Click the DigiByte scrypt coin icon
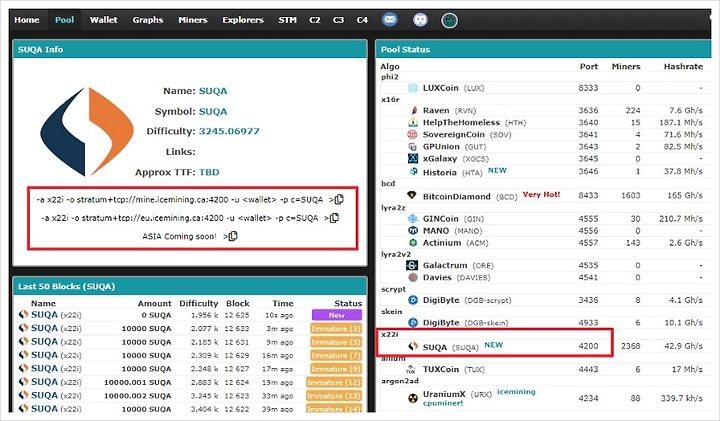This screenshot has height=421, width=720. 413,300
